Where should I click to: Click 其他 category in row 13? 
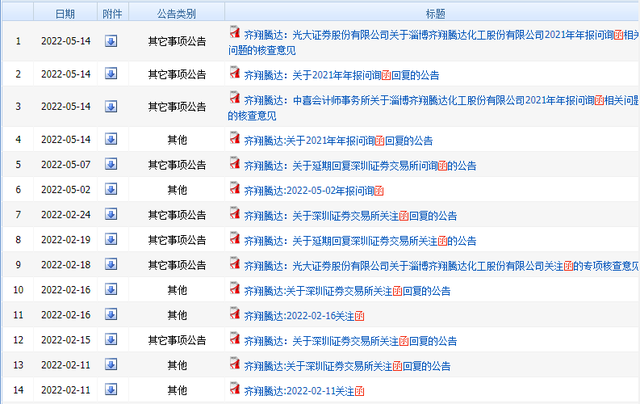click(177, 365)
